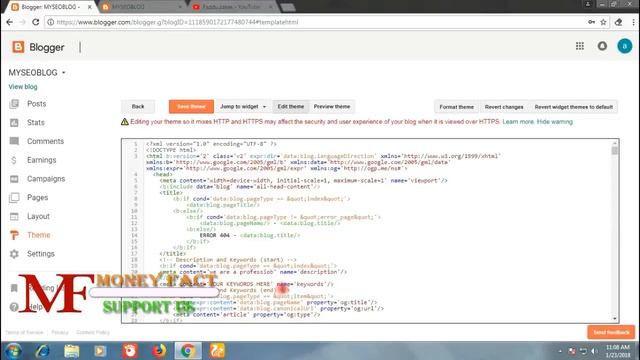Screen dimensions: 640x360
Task: Click the Send feedback button
Action: click(x=611, y=332)
